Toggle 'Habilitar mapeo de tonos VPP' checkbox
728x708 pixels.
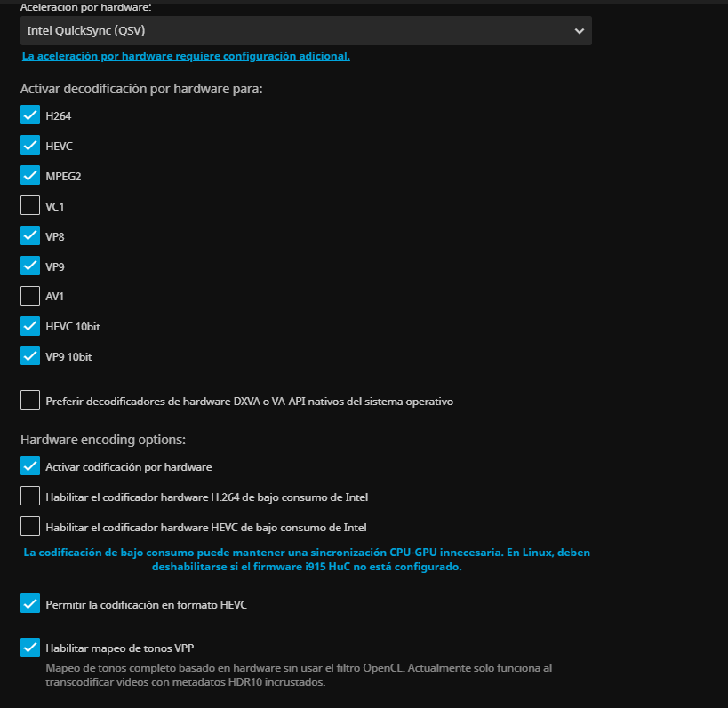pos(30,648)
